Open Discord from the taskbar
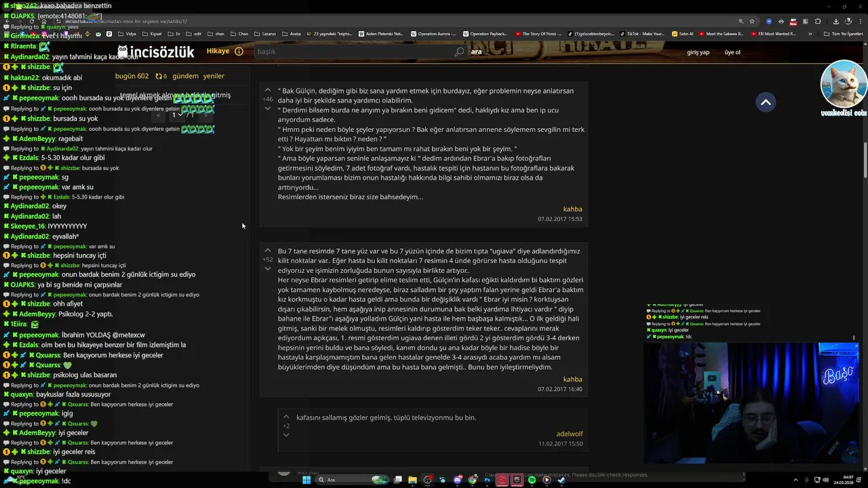 tap(458, 480)
